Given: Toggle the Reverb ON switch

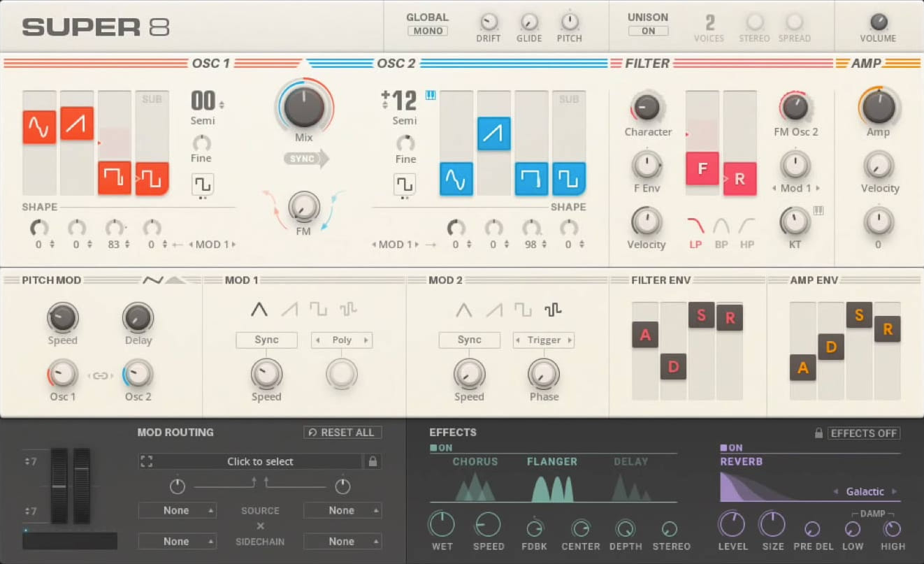Looking at the screenshot, I should 732,448.
